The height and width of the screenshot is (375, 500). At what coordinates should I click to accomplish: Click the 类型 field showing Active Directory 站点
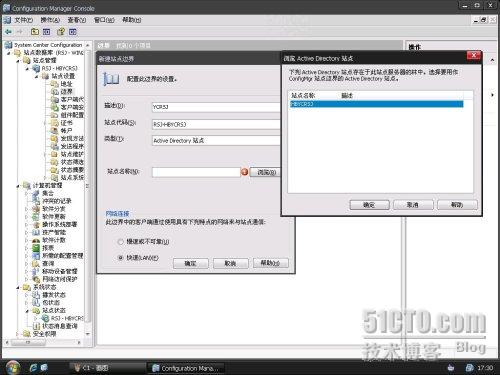(216, 140)
